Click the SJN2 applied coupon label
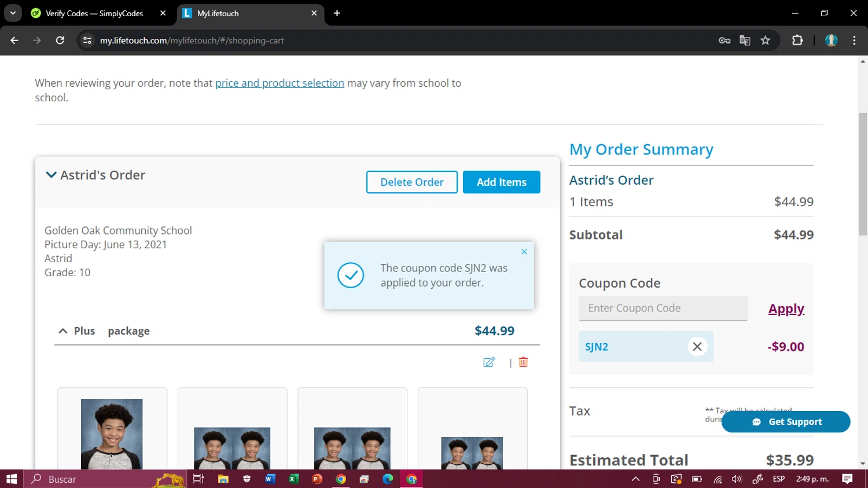The image size is (868, 488). 597,347
